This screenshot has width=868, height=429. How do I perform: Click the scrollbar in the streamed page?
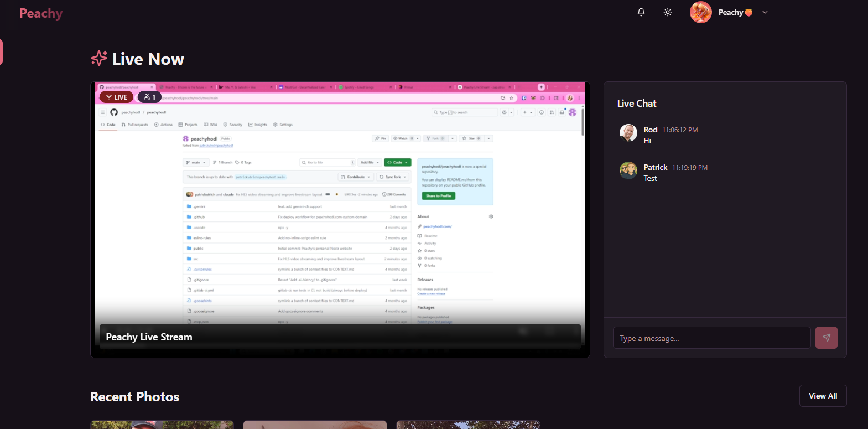583,122
